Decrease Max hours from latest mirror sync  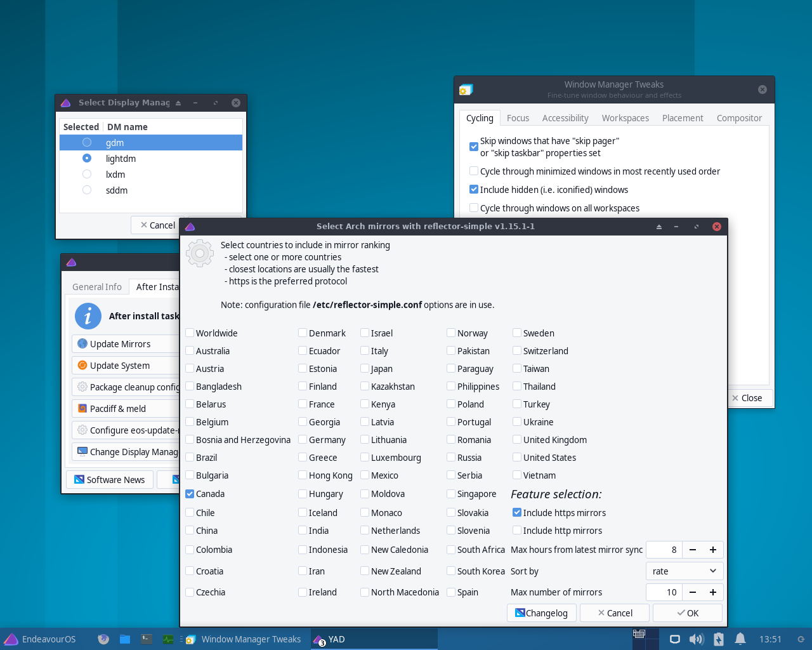click(x=693, y=550)
